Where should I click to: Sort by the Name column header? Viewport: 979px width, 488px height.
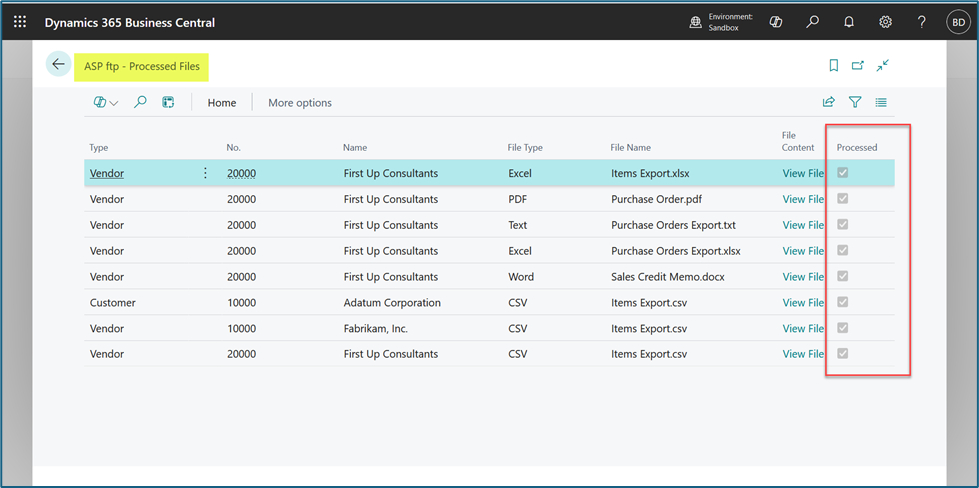[355, 148]
